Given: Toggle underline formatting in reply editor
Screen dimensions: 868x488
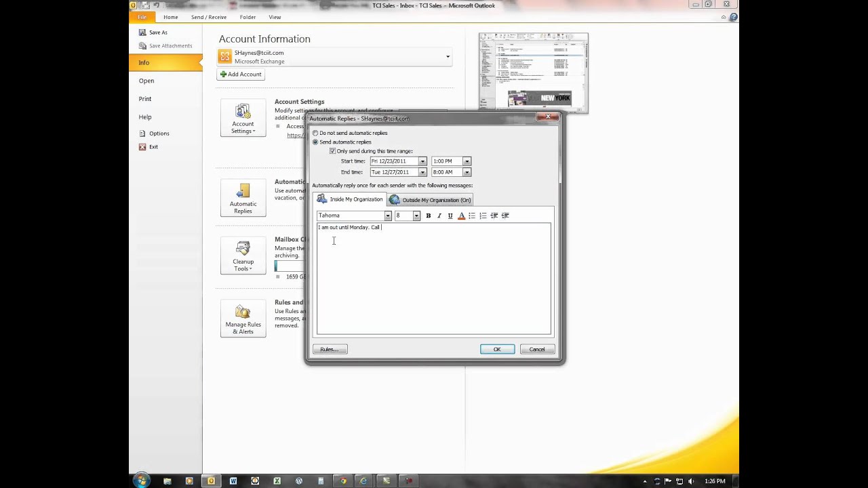Looking at the screenshot, I should coord(450,216).
